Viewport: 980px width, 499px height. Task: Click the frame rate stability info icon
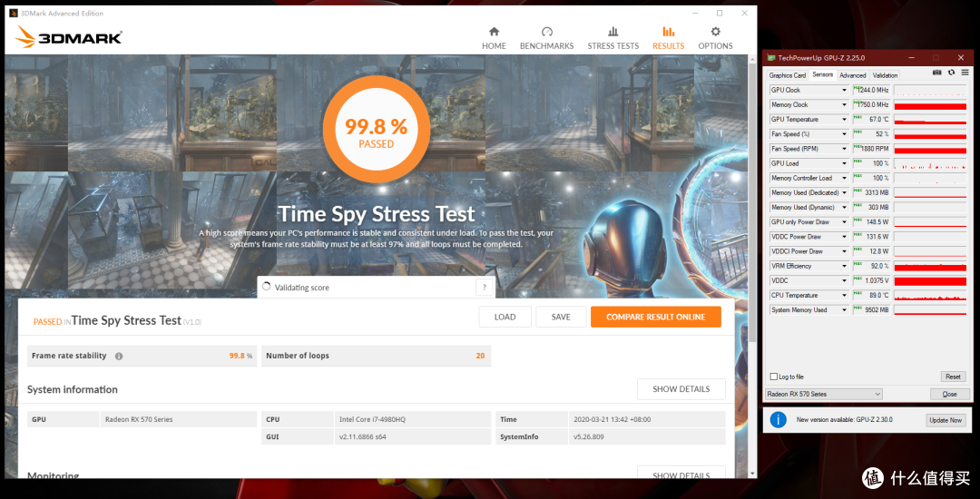pos(119,356)
